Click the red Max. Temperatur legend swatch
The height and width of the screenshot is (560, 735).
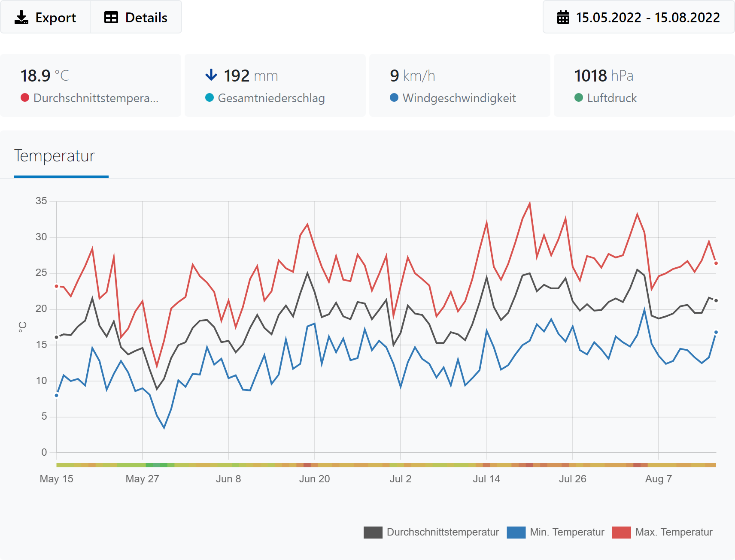point(622,533)
